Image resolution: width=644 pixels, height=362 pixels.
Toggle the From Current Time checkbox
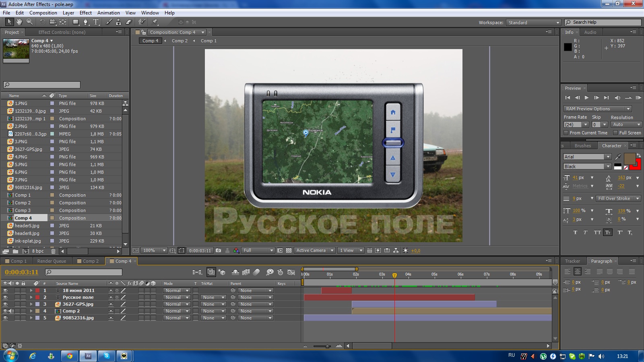coord(566,133)
